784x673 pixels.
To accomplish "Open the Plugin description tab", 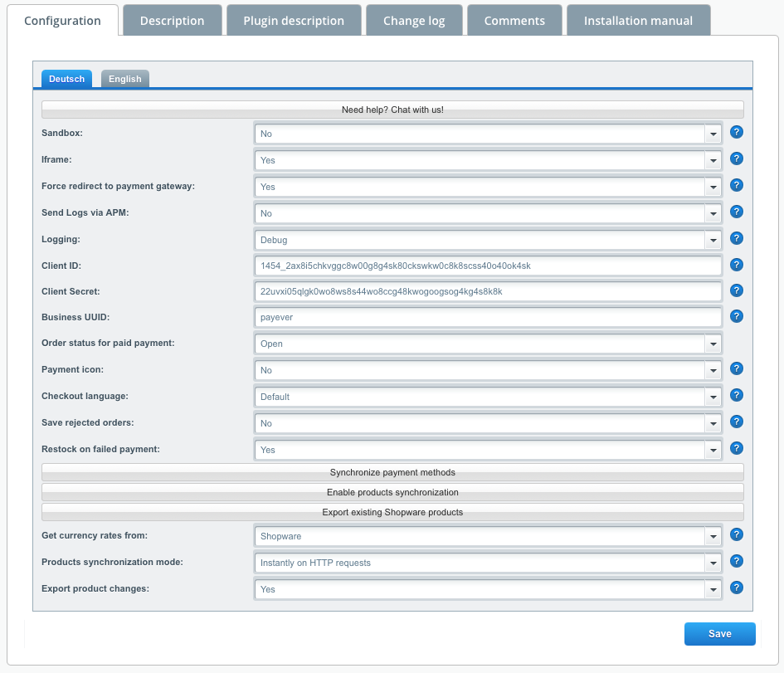I will pos(294,21).
